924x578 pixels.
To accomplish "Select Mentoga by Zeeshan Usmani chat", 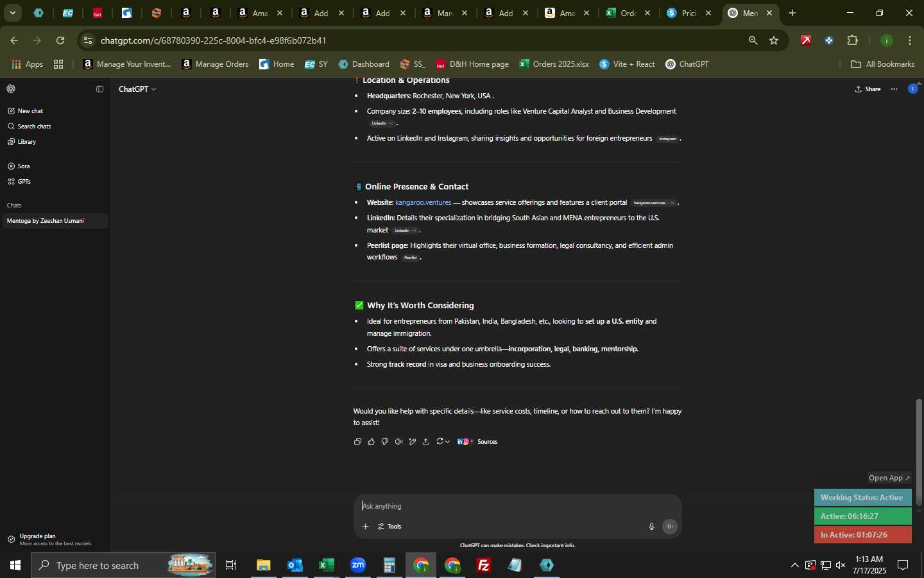I will [54, 221].
